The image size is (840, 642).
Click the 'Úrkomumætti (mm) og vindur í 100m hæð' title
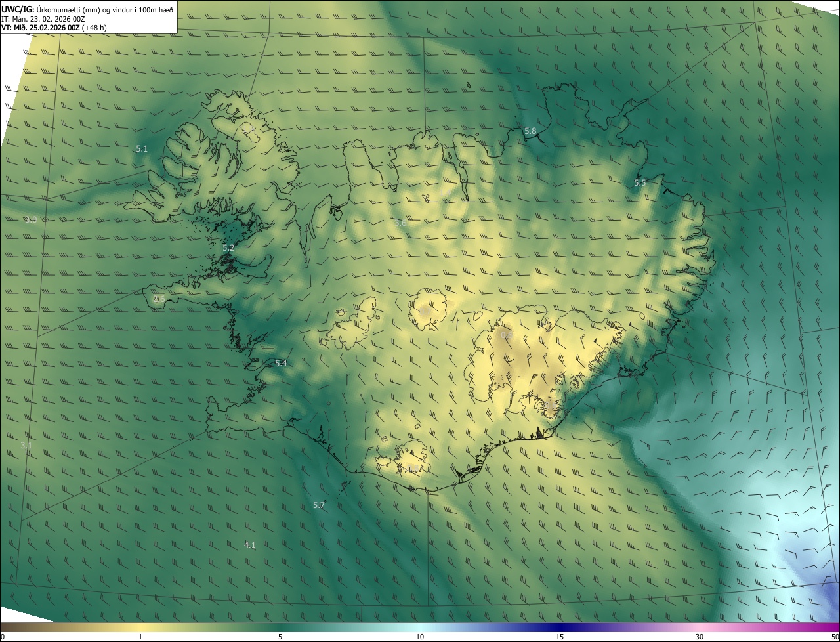click(x=105, y=9)
